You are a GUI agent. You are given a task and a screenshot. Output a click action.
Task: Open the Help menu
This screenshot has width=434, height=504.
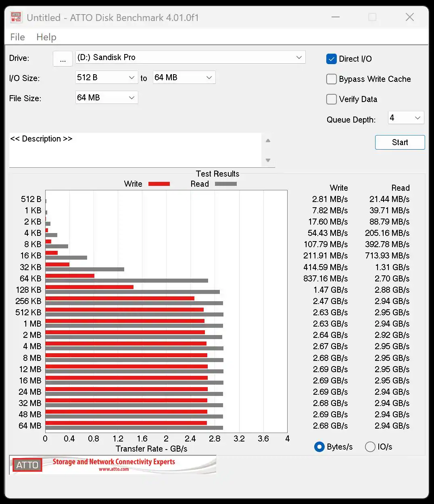coord(46,37)
